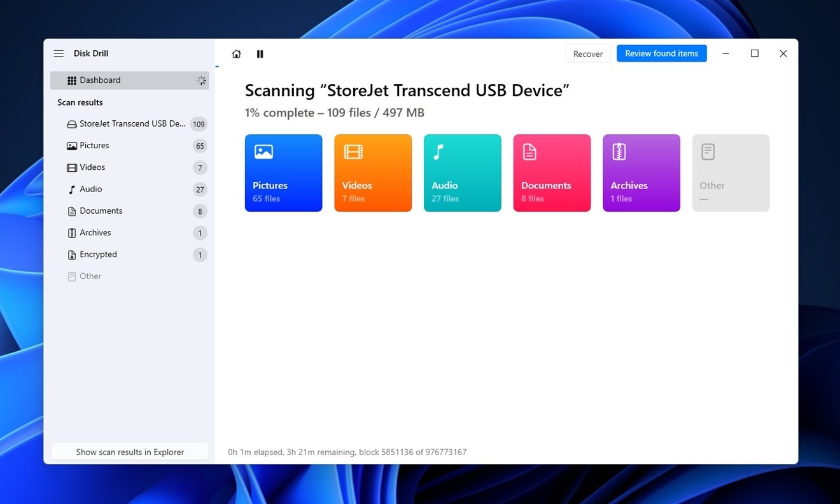Screen dimensions: 840x504
Task: Pause the scan with the pause icon
Action: [x=260, y=54]
